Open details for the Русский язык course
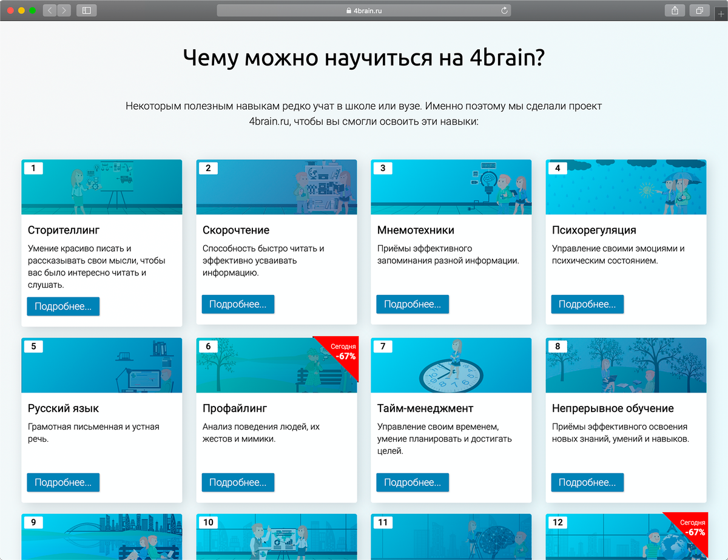Screen dimensions: 728x560 tap(63, 482)
